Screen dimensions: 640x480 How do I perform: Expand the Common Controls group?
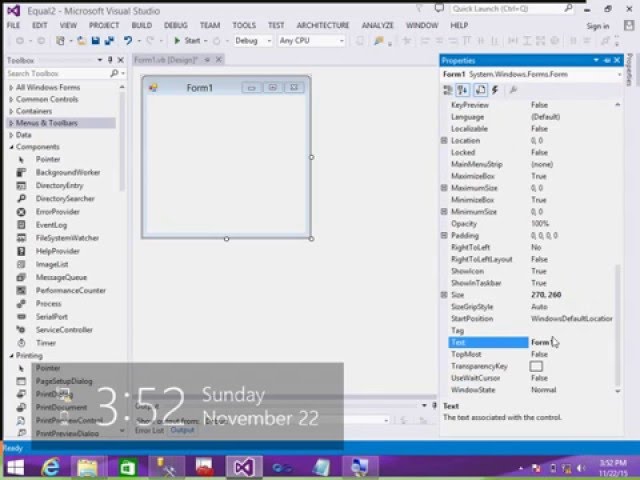click(11, 99)
